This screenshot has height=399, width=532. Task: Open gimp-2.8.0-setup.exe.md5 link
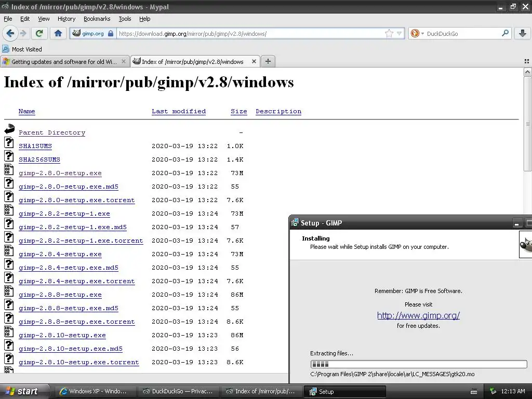(x=69, y=187)
